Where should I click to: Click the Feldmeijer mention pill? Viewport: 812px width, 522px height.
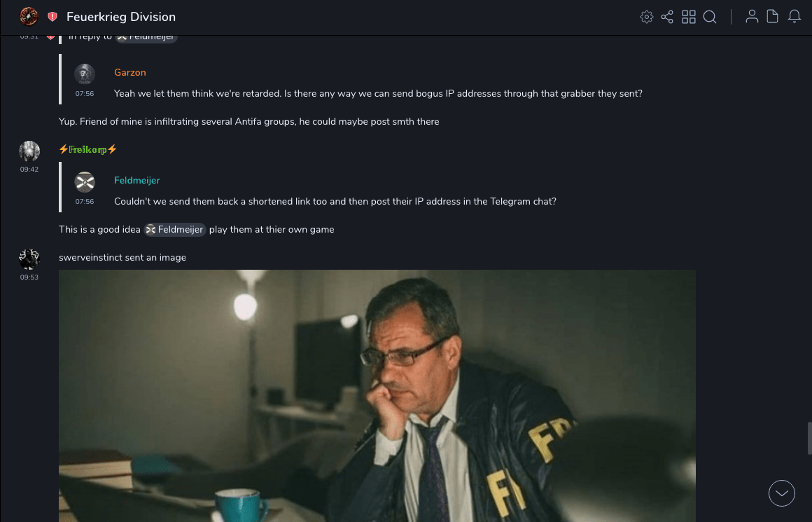click(x=175, y=230)
